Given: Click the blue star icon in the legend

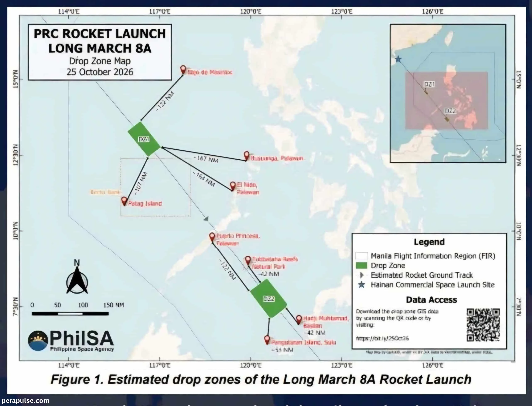Looking at the screenshot, I should pyautogui.click(x=361, y=285).
